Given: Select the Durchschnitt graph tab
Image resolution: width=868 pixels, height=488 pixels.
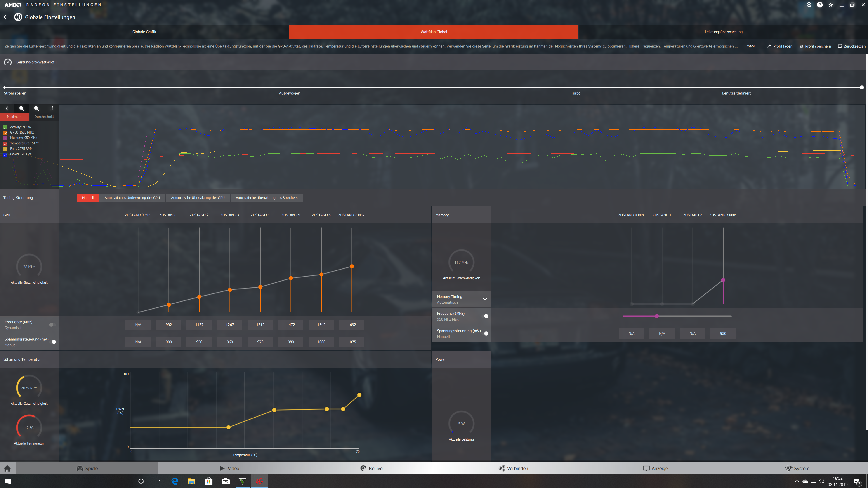Looking at the screenshot, I should pos(44,117).
